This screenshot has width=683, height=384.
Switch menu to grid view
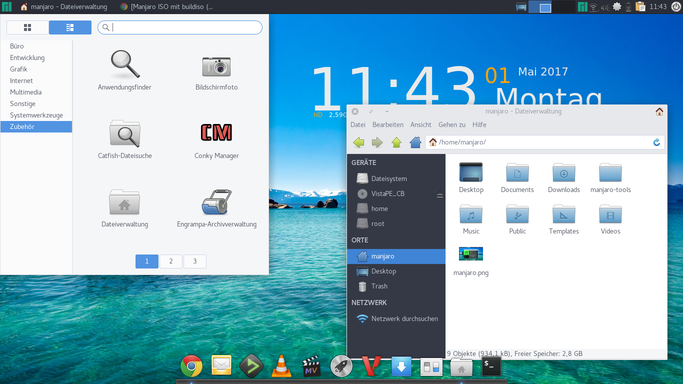point(27,27)
